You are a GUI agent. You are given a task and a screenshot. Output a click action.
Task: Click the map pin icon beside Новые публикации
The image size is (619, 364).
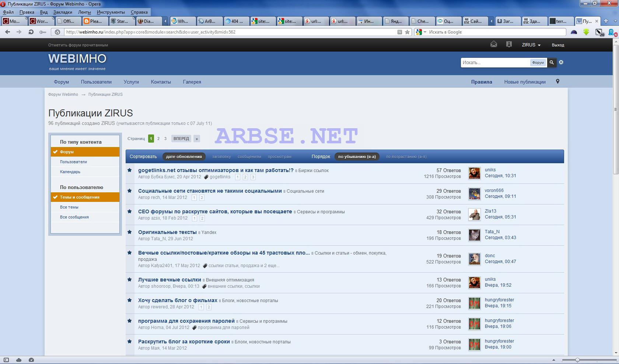(557, 81)
